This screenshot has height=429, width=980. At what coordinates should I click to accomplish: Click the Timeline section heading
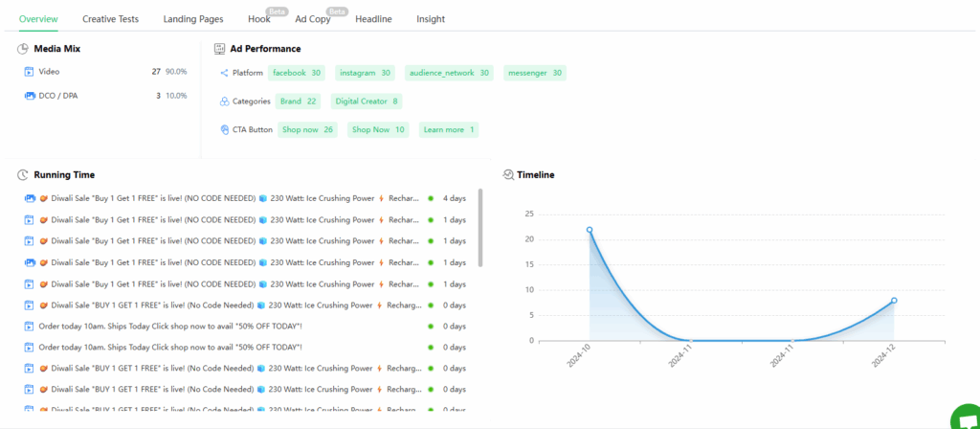tap(536, 175)
